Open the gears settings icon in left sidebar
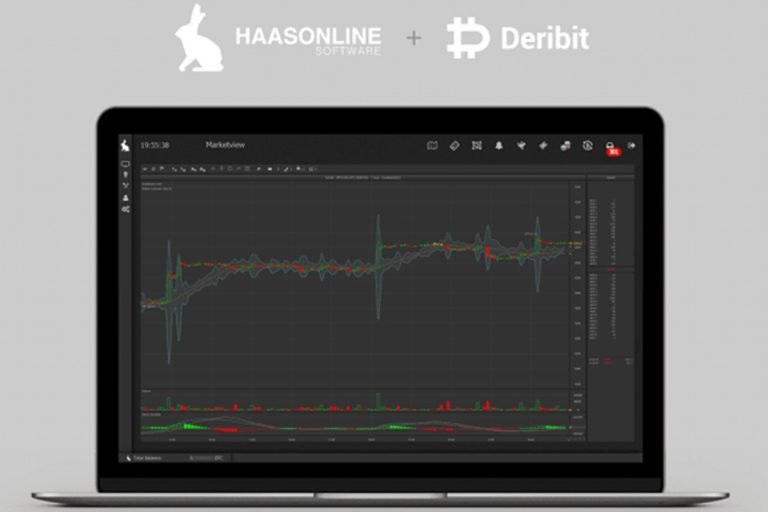This screenshot has width=768, height=512. point(126,209)
